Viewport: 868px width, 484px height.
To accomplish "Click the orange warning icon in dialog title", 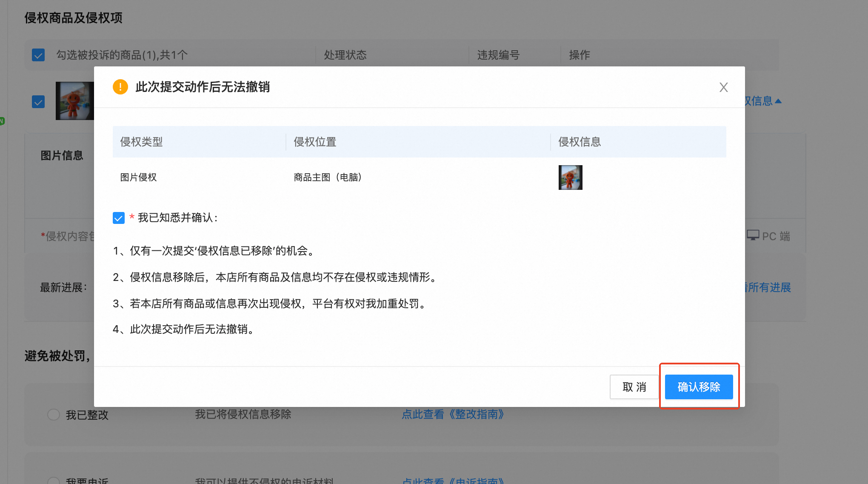I will [x=120, y=87].
